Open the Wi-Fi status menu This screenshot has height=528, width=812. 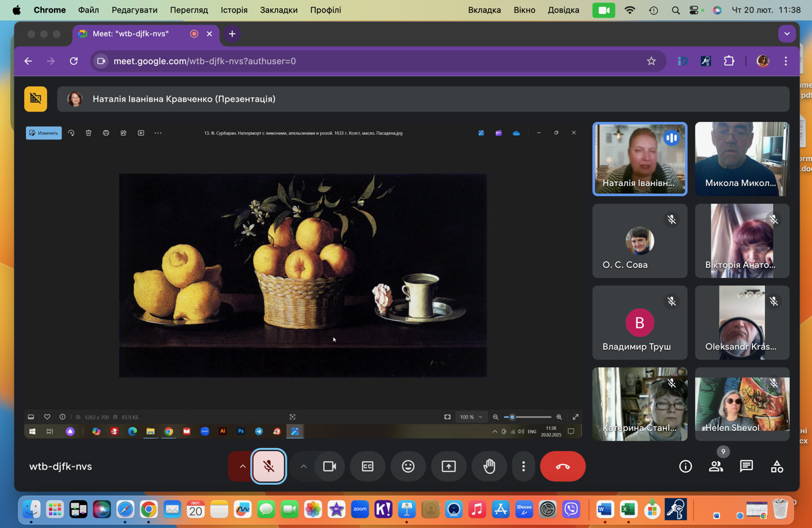tap(630, 10)
